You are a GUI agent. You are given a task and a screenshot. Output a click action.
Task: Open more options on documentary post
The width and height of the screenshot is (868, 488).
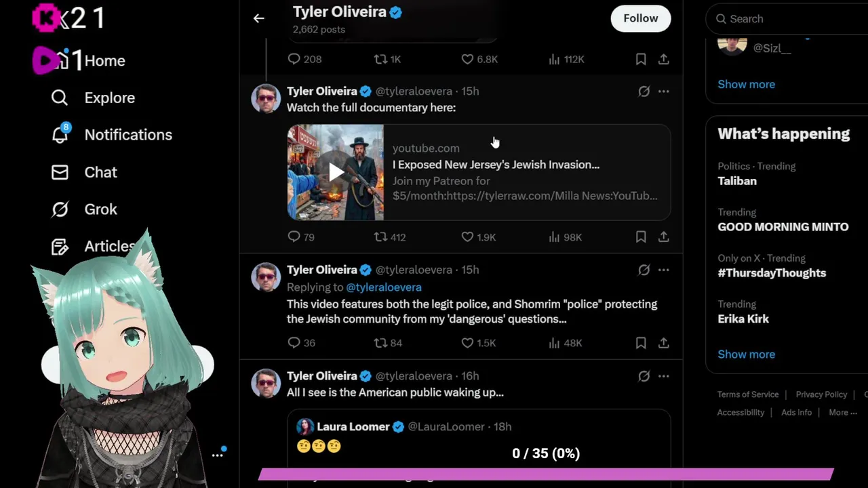pyautogui.click(x=663, y=91)
